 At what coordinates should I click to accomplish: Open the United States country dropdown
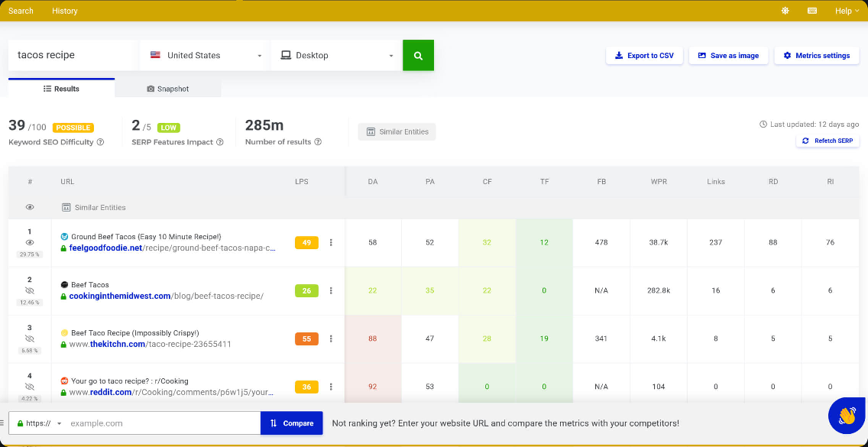pos(205,56)
